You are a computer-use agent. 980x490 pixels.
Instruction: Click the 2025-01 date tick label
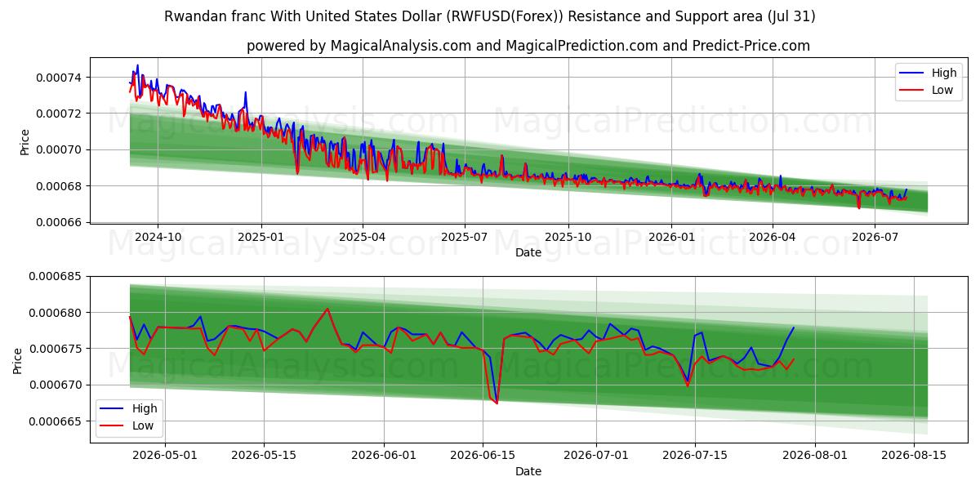(261, 237)
